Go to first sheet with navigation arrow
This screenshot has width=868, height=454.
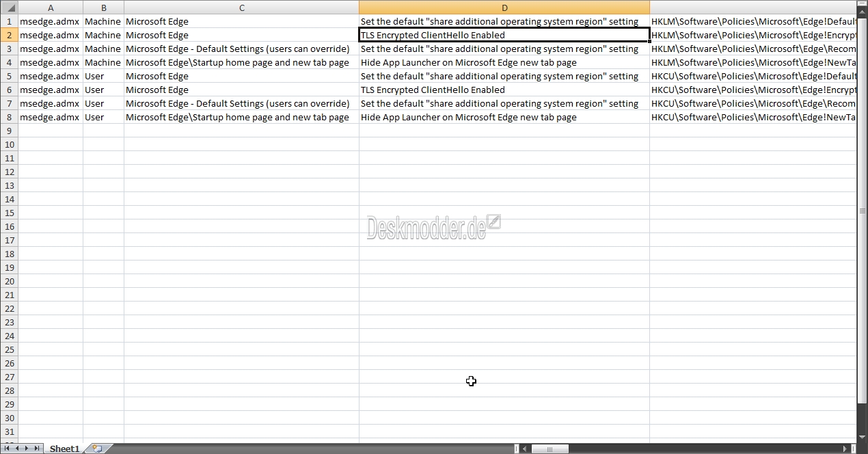[x=8, y=449]
